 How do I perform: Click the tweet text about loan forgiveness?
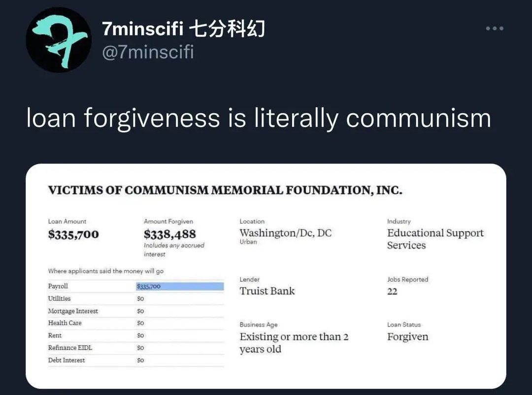[258, 119]
